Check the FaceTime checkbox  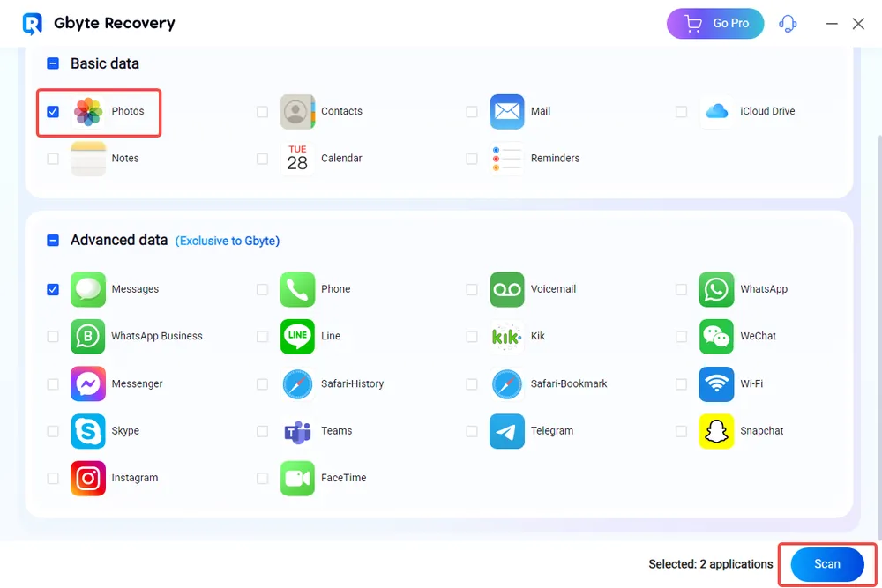click(x=262, y=479)
